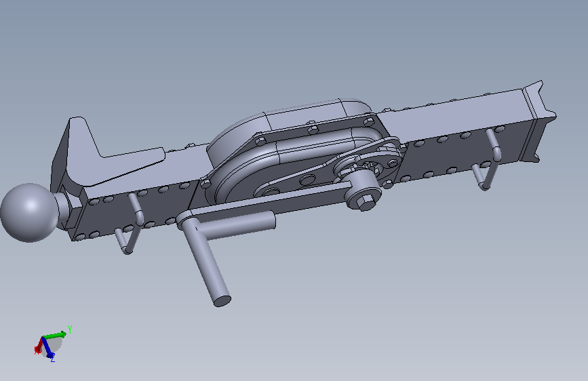588x381 pixels.
Task: Click the blue Z axis of the triad
Action: tap(48, 347)
